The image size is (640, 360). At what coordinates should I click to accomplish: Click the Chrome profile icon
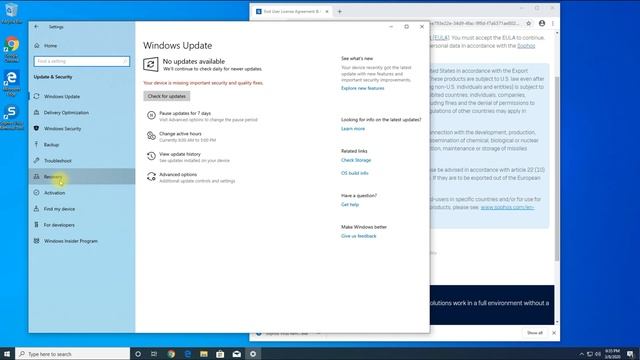click(x=542, y=23)
